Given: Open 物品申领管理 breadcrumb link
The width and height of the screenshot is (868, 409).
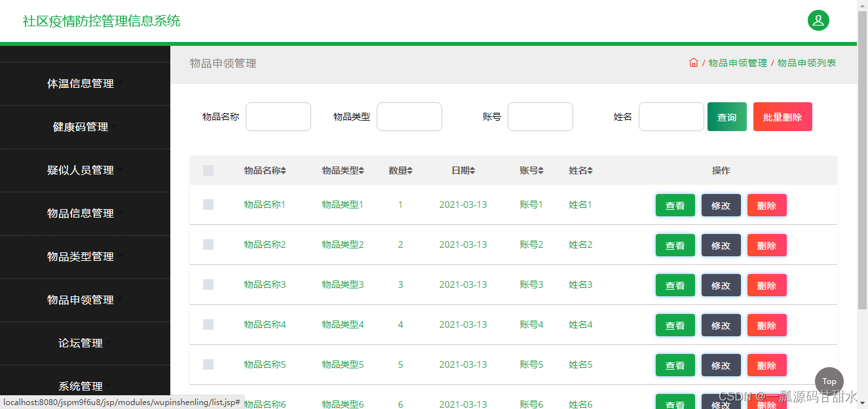Looking at the screenshot, I should pos(738,63).
